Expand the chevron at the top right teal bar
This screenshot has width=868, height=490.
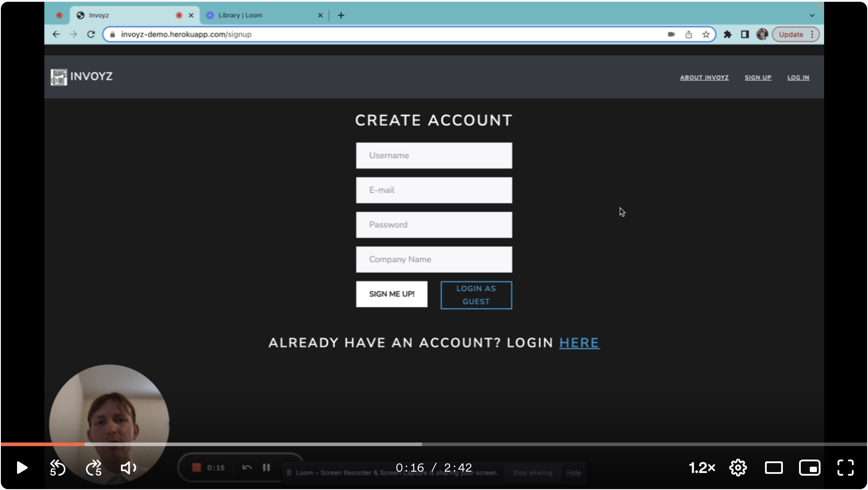point(812,15)
